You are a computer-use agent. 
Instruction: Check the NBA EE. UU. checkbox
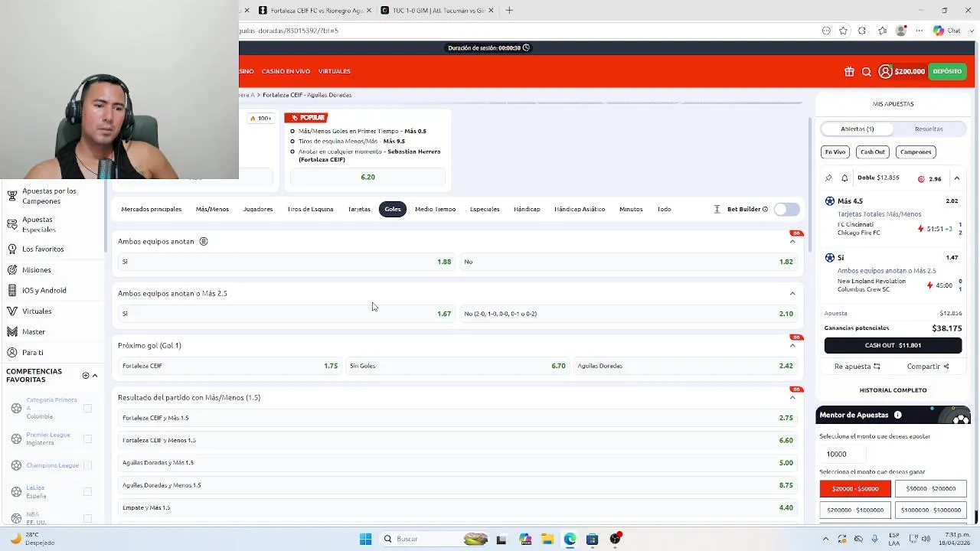(x=87, y=518)
